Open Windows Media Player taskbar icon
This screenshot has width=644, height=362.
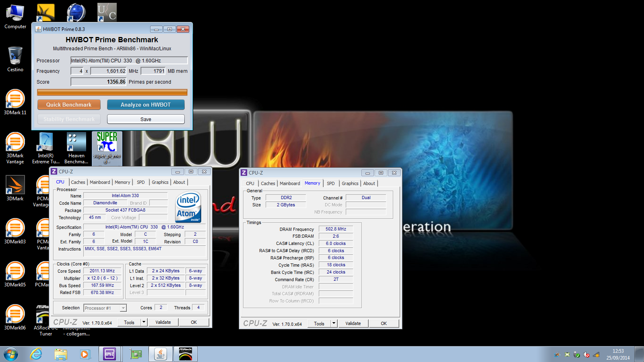tap(85, 354)
